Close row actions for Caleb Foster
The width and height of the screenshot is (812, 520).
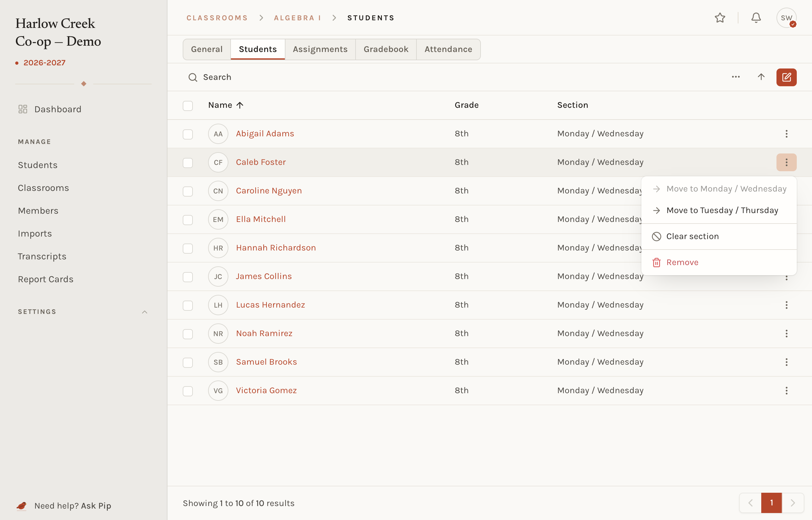[786, 162]
